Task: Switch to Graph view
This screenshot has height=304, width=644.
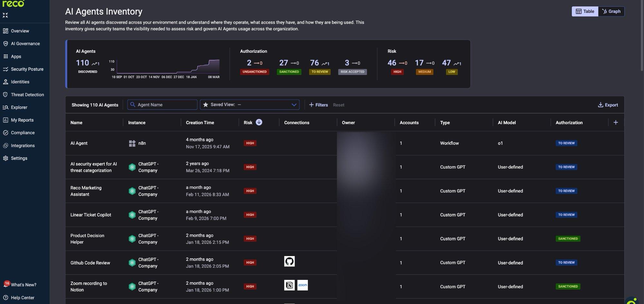Action: [x=611, y=11]
